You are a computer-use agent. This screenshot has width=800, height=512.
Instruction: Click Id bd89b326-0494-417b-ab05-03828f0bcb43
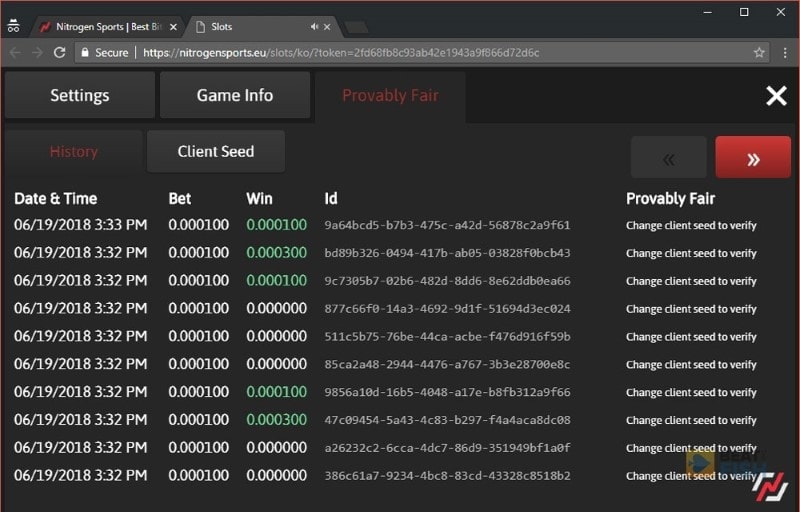point(447,253)
